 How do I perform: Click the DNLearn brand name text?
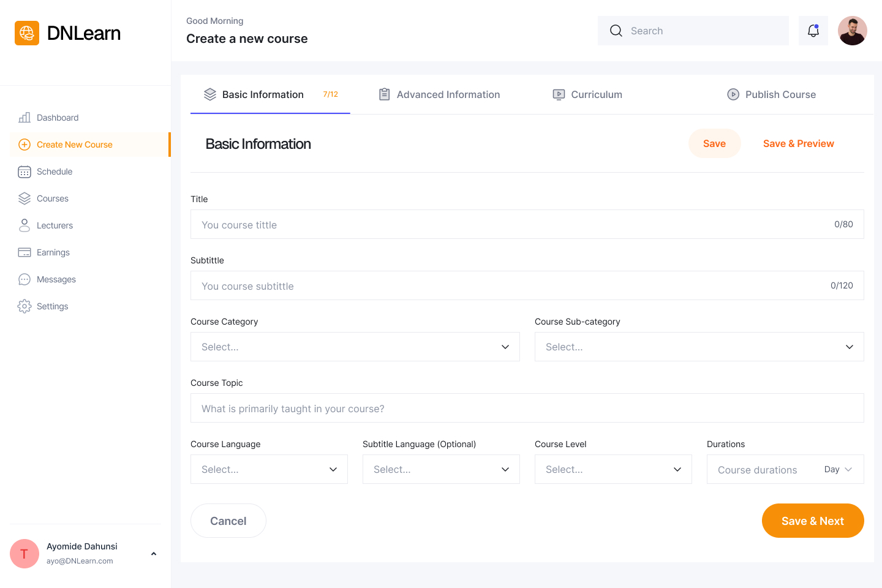coord(84,33)
